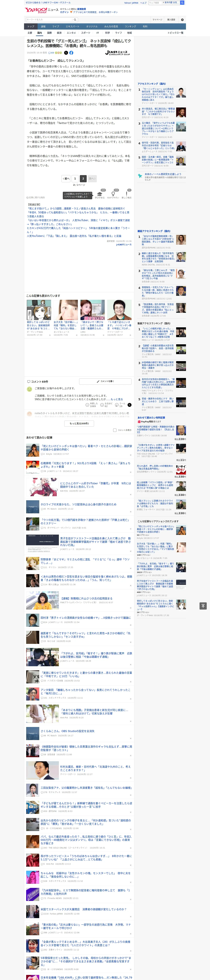This screenshot has height=980, width=210.
Task: Share article on X via header icon
Action: [66, 53]
